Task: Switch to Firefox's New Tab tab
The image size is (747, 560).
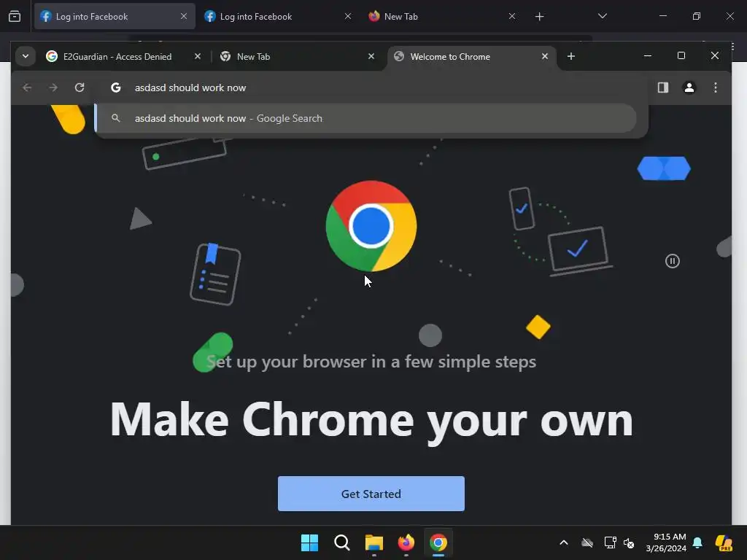Action: pyautogui.click(x=441, y=17)
